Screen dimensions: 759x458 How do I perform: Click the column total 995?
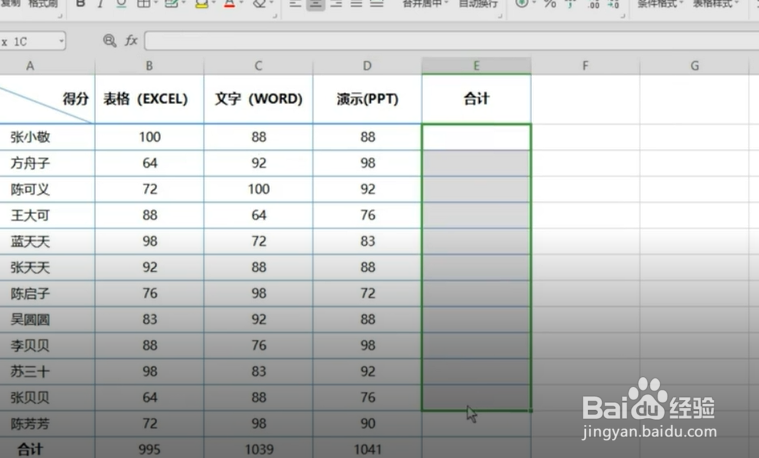click(149, 449)
